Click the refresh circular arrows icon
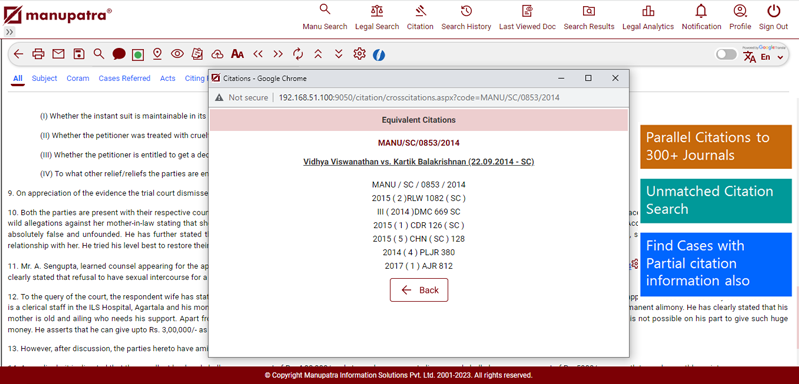The image size is (800, 384). pos(298,54)
